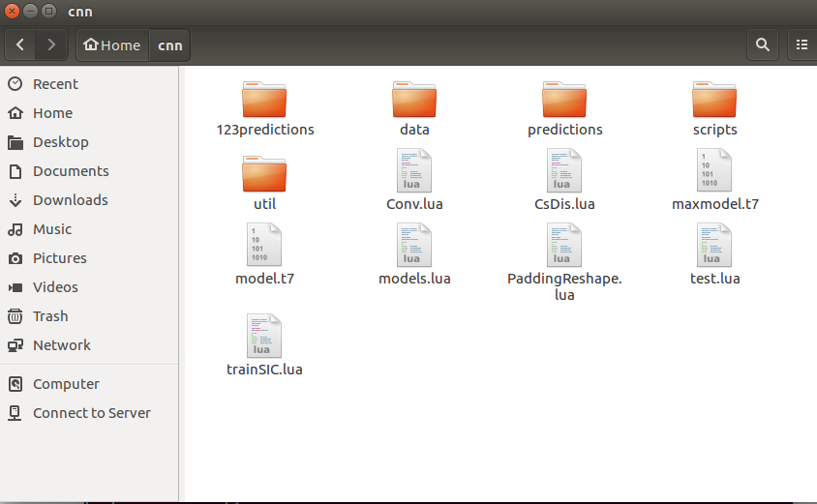The height and width of the screenshot is (504, 817).
Task: Open Computer in the sidebar
Action: (89, 384)
